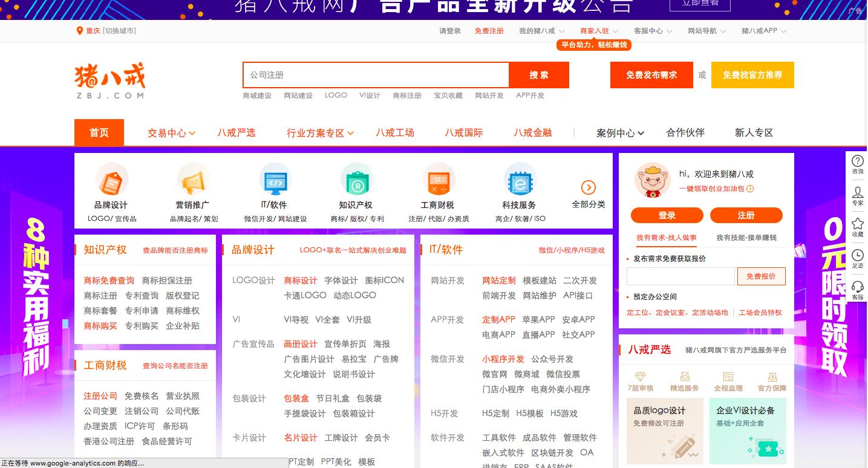Click the 立即查看 banner button

700,4
